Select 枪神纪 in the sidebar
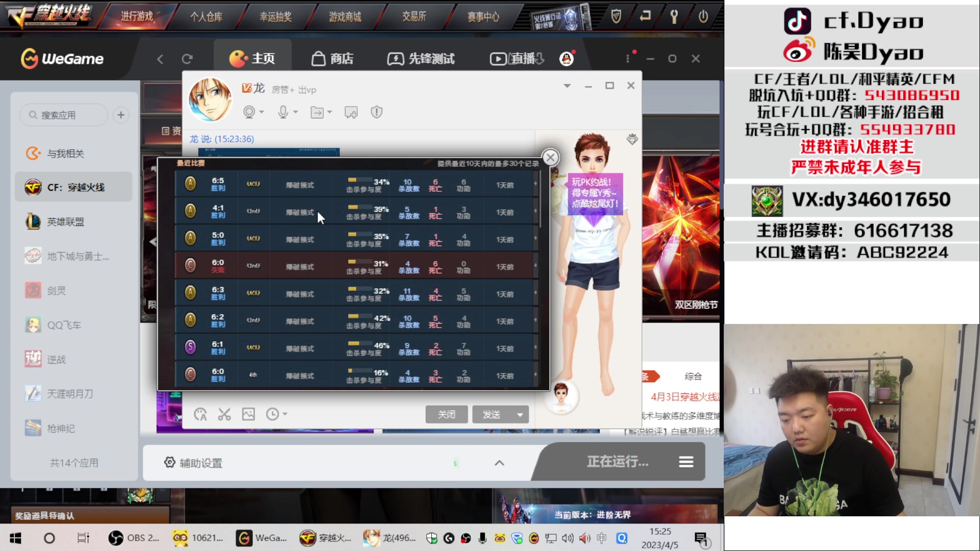The width and height of the screenshot is (980, 551). (73, 429)
